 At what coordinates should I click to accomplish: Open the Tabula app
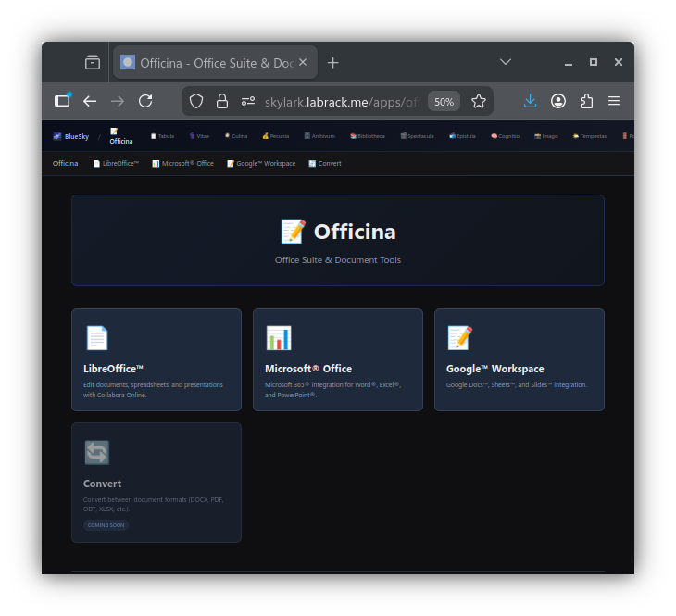[162, 136]
